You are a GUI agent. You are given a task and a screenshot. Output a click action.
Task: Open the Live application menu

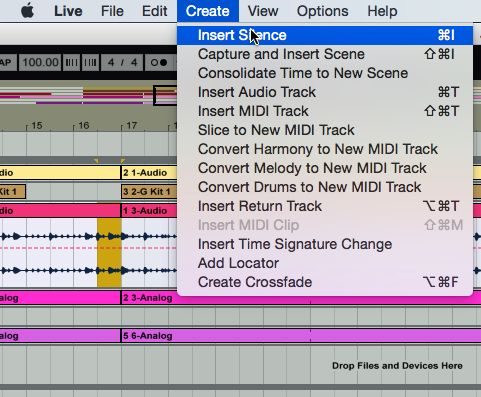68,11
